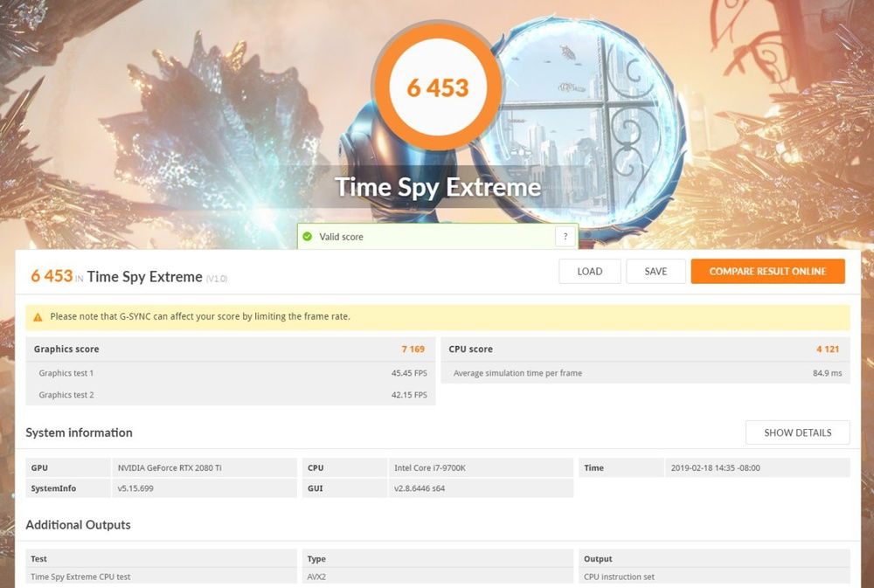Open the score help question mark icon
This screenshot has width=874, height=588.
pyautogui.click(x=565, y=236)
